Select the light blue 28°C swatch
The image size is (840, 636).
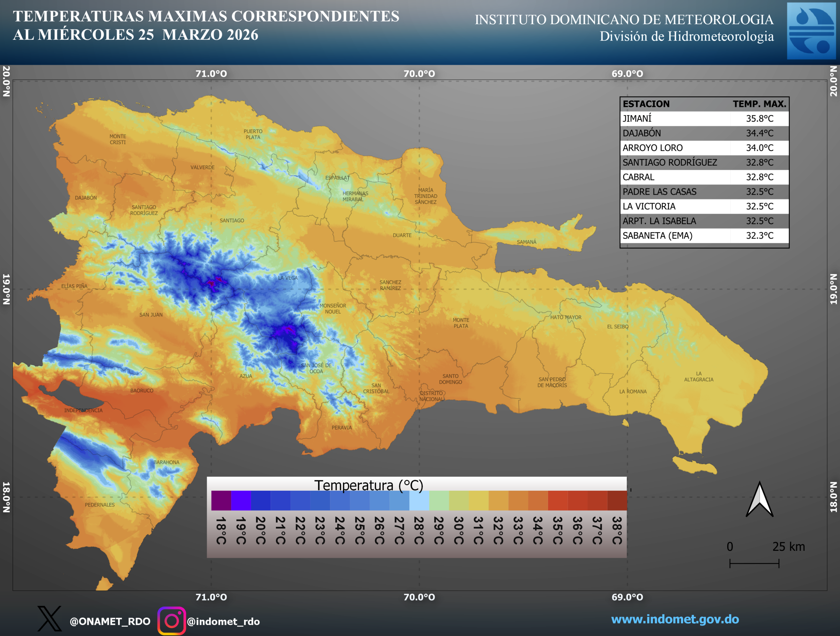click(x=419, y=501)
